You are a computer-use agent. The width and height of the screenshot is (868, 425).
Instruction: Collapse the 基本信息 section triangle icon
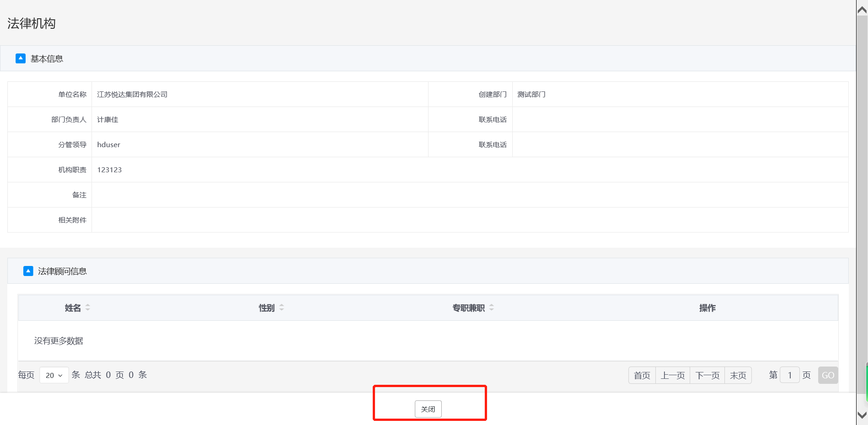21,58
